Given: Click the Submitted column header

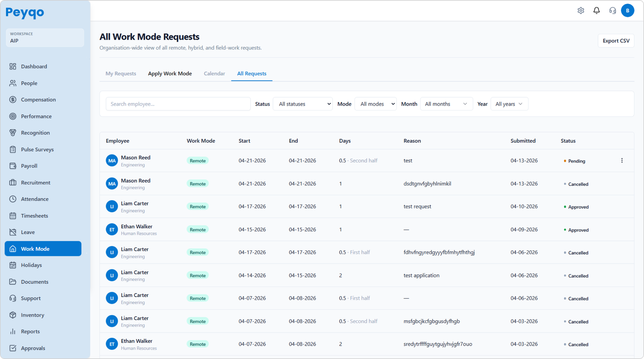Looking at the screenshot, I should (x=523, y=141).
